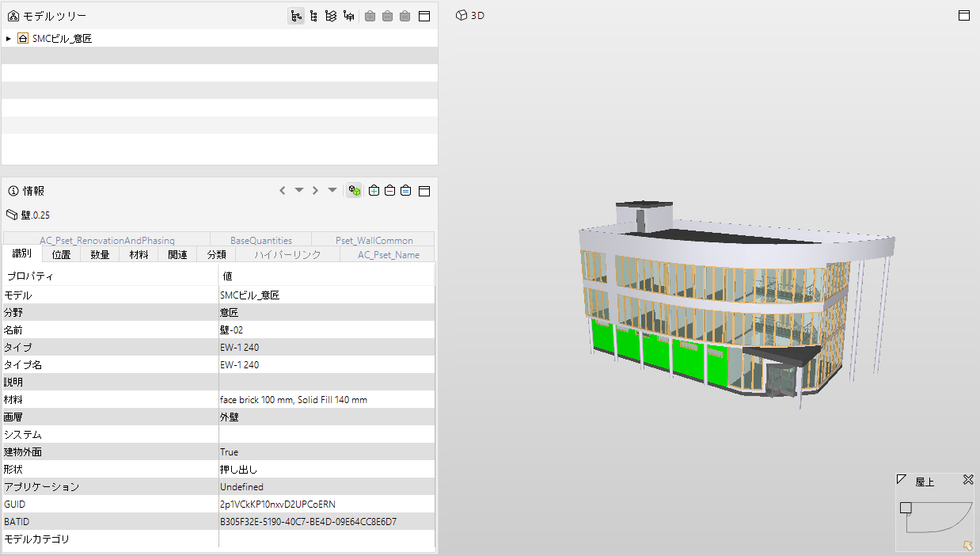Show model tree grouped by layers

click(x=332, y=16)
